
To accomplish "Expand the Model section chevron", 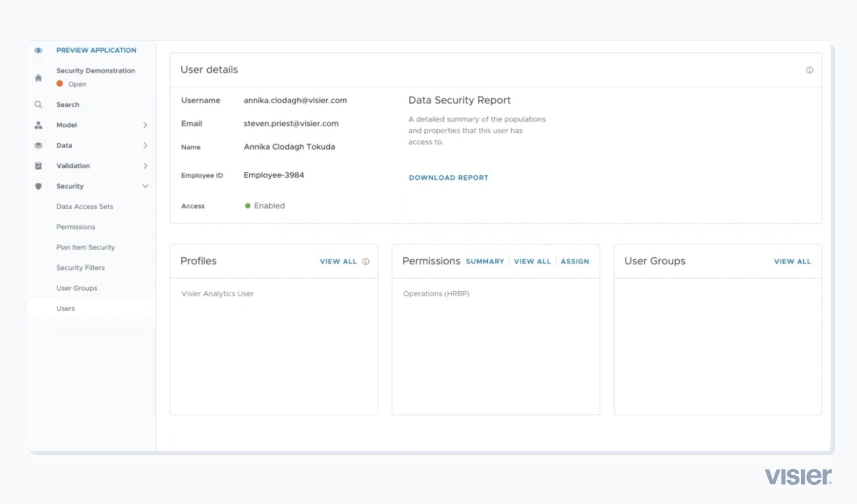I will (x=145, y=125).
